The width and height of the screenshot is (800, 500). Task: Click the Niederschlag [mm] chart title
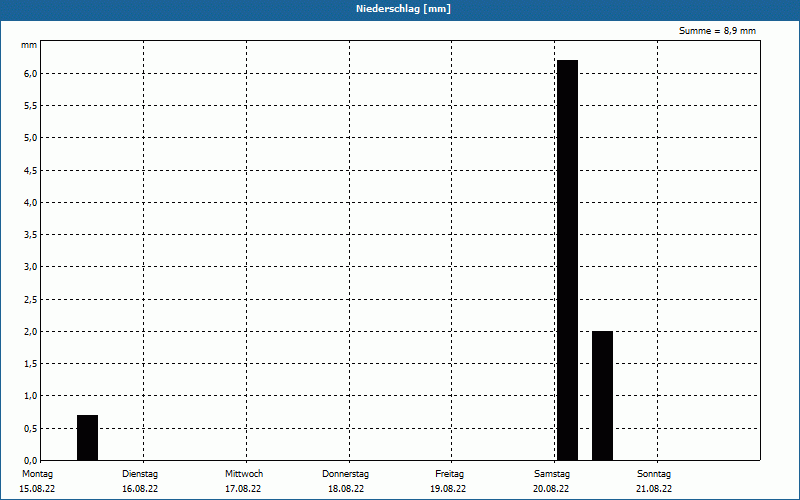coord(403,9)
